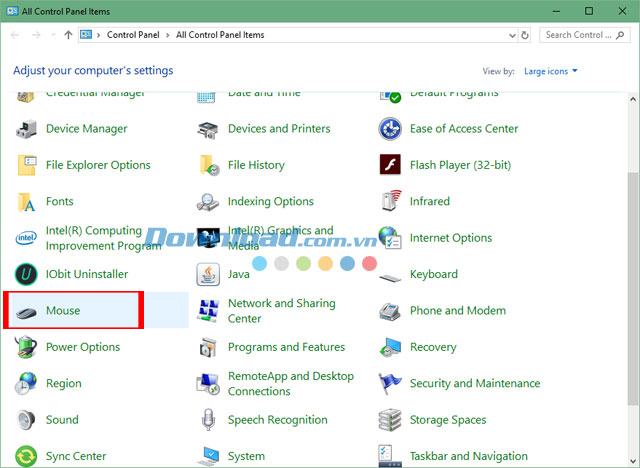Click the vertical scrollbar thumb
The image size is (640, 468).
(633, 289)
